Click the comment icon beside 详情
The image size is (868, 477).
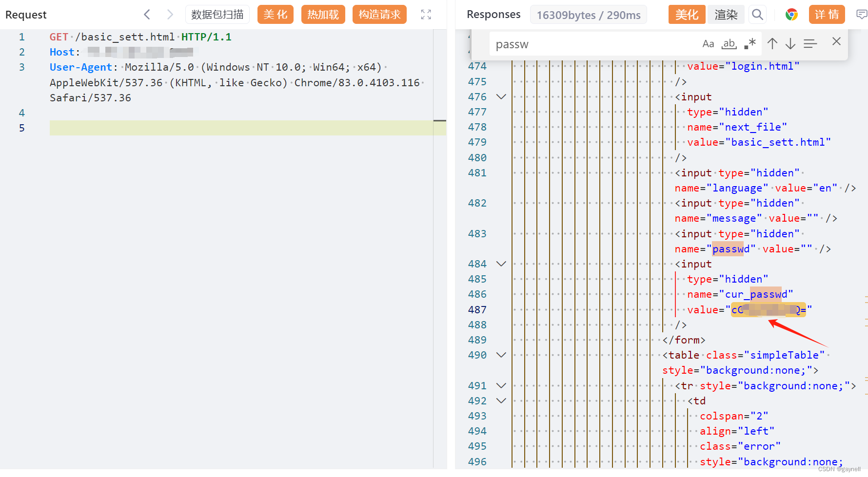point(862,15)
